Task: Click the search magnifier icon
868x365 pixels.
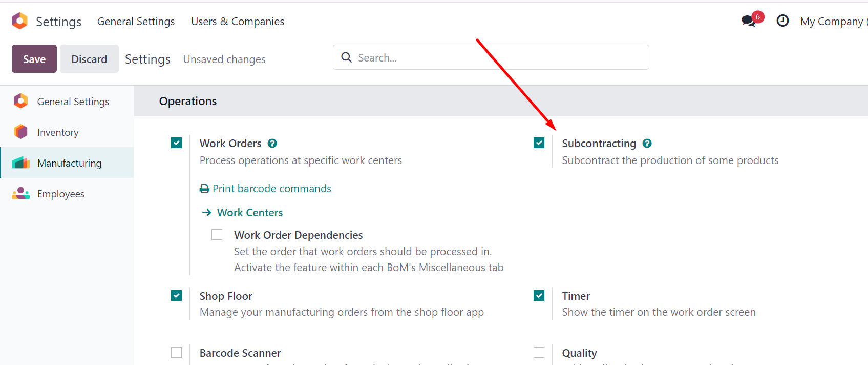Action: click(347, 57)
